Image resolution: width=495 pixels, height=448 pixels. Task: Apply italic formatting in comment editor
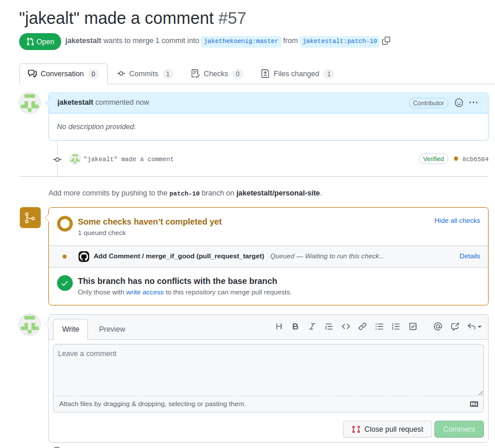(x=312, y=326)
